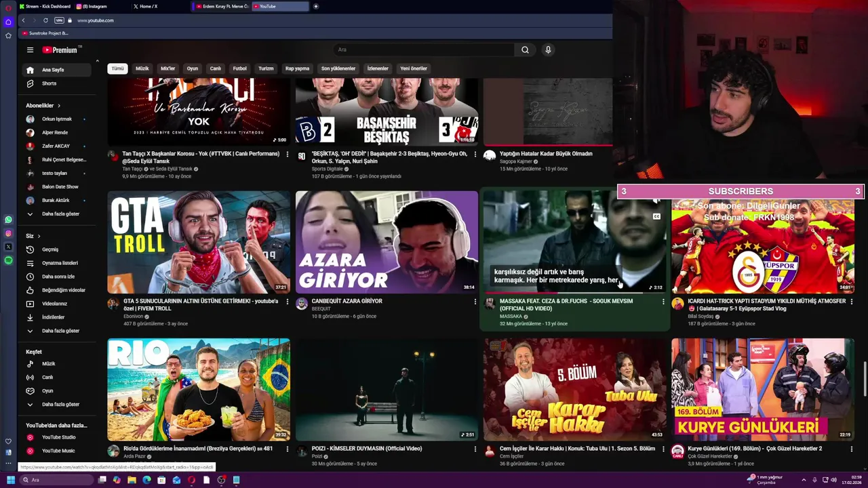The width and height of the screenshot is (868, 488).
Task: Select the Rap yapma filter chip
Action: [x=297, y=68]
